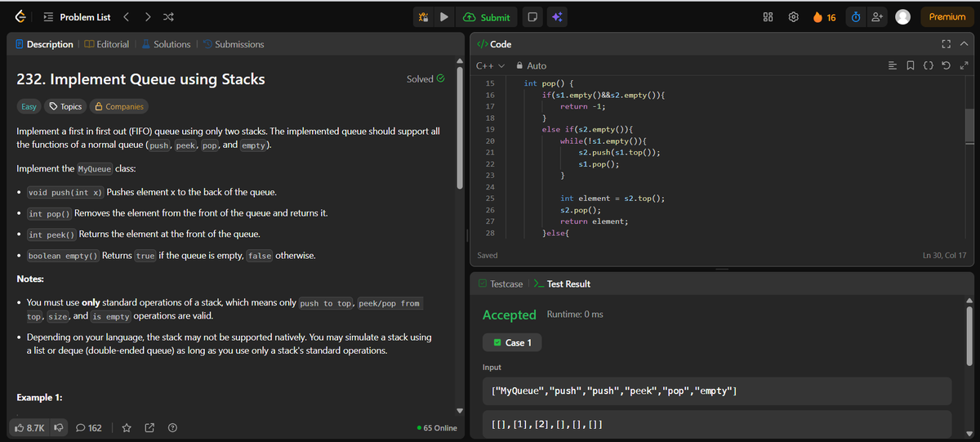Viewport: 980px width, 442px height.
Task: Click the 65 Online indicator
Action: [437, 428]
